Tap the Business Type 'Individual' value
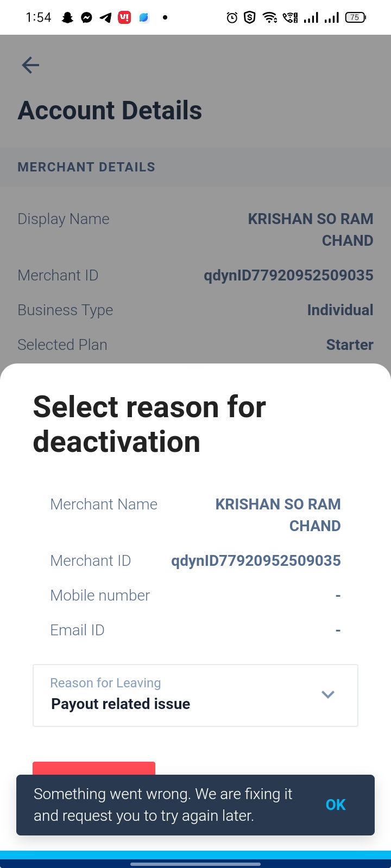The image size is (391, 868). coord(340,310)
